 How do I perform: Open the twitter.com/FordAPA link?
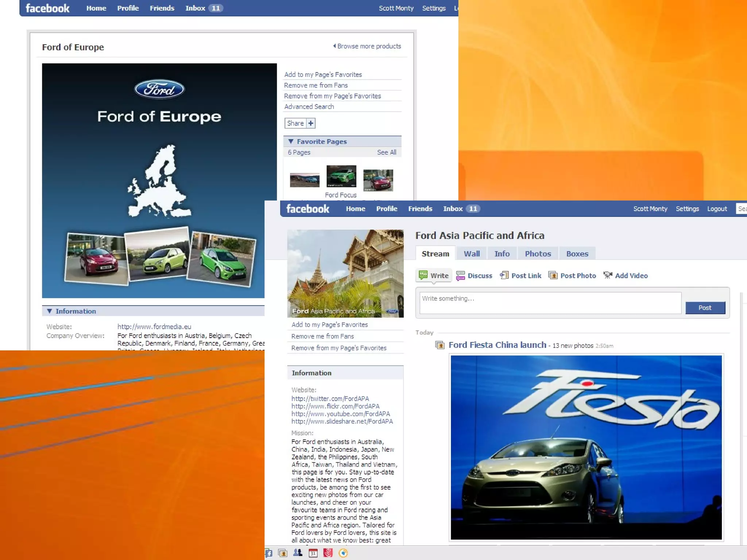click(330, 398)
